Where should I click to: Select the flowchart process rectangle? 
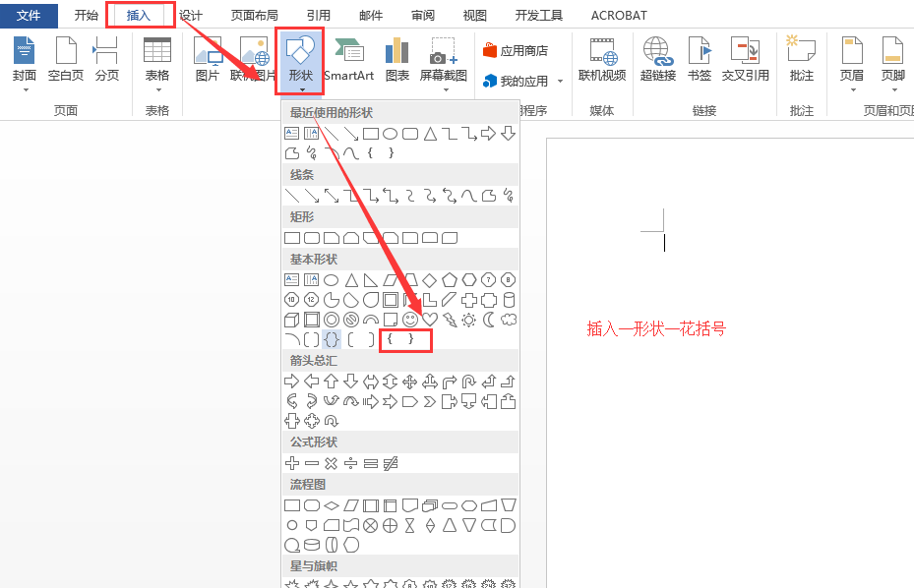click(x=292, y=505)
